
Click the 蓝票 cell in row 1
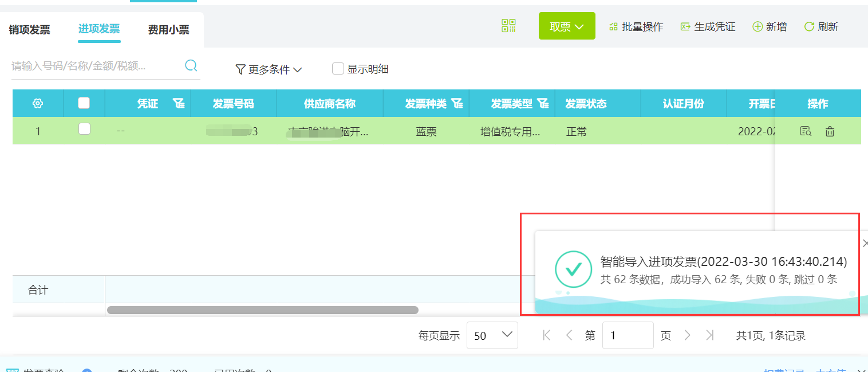point(426,132)
